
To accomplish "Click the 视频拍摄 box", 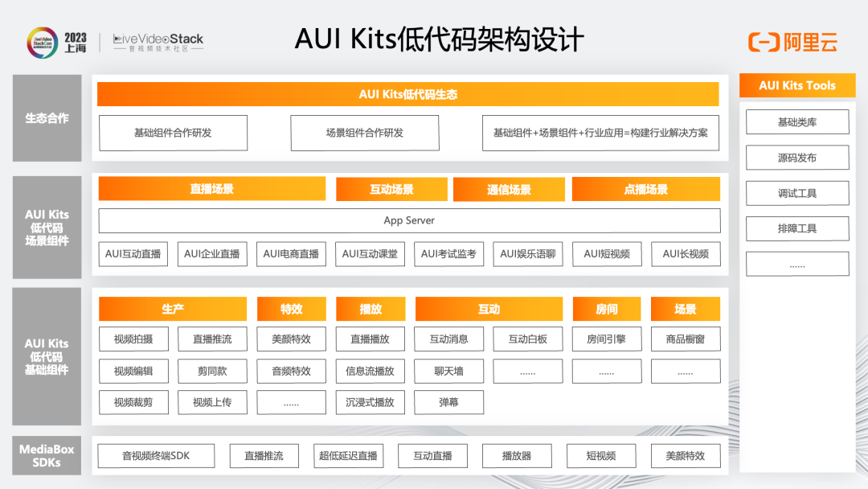I will 133,339.
